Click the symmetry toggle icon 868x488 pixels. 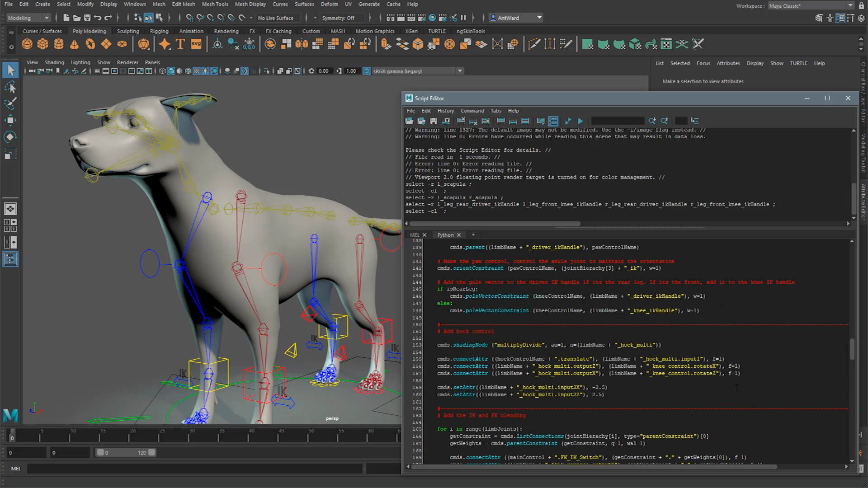click(343, 18)
